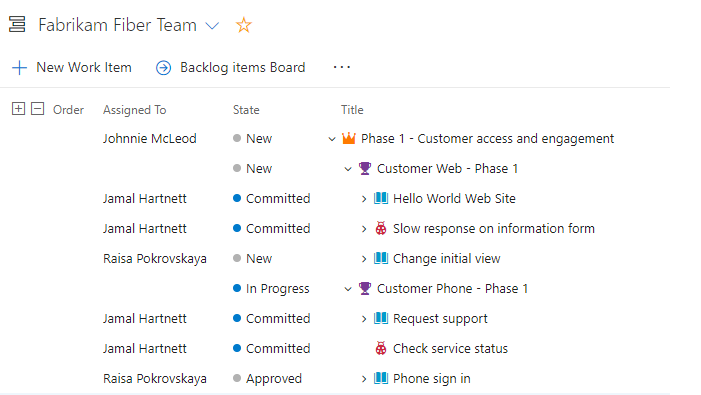
Task: Click the arrow circle icon for Backlog items Board
Action: 164,68
